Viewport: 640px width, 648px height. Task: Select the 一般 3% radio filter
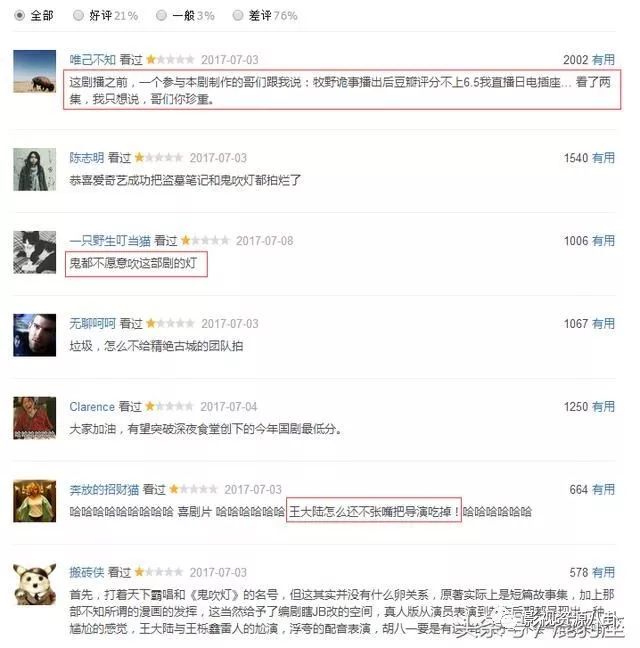pyautogui.click(x=161, y=16)
